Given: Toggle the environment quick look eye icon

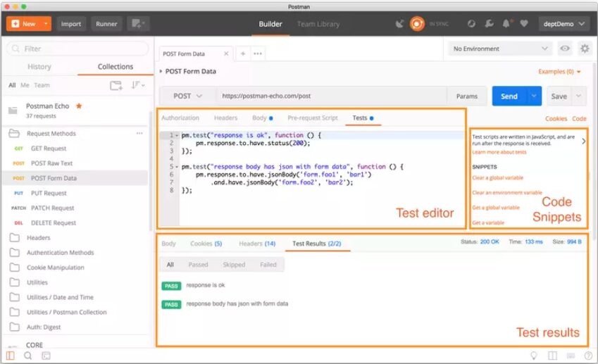Looking at the screenshot, I should coord(564,49).
